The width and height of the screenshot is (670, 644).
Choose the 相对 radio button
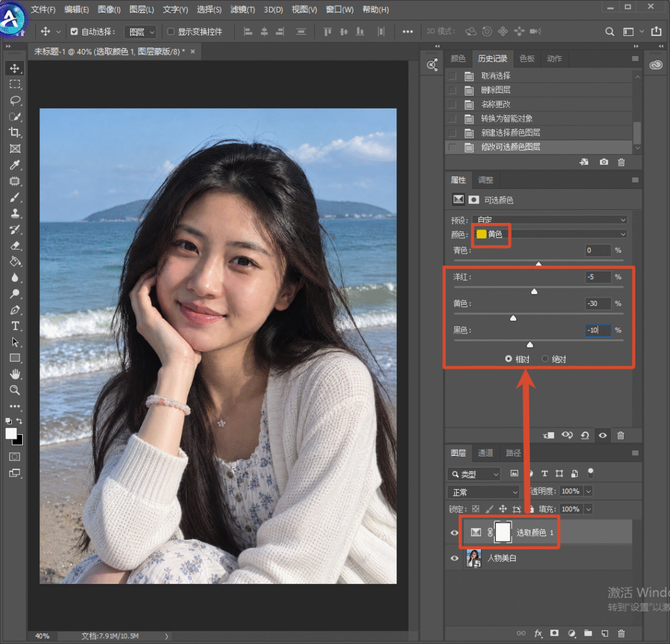[508, 359]
